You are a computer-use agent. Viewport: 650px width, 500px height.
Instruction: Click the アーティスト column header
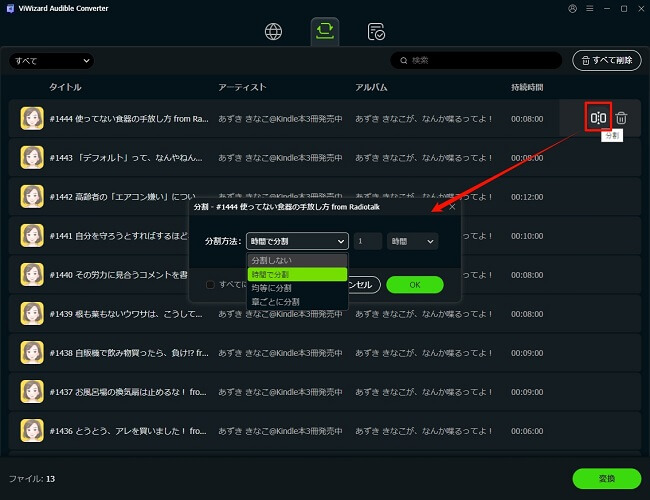[242, 87]
